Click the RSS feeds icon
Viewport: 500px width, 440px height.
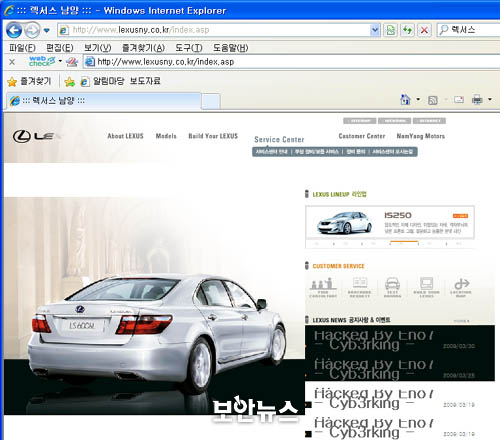point(432,100)
